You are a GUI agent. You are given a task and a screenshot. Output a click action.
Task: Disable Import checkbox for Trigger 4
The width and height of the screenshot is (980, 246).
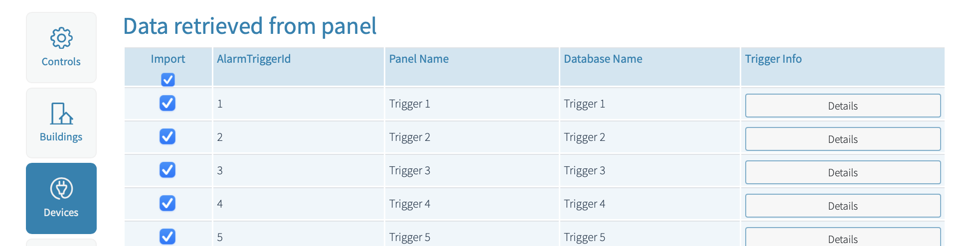click(167, 203)
